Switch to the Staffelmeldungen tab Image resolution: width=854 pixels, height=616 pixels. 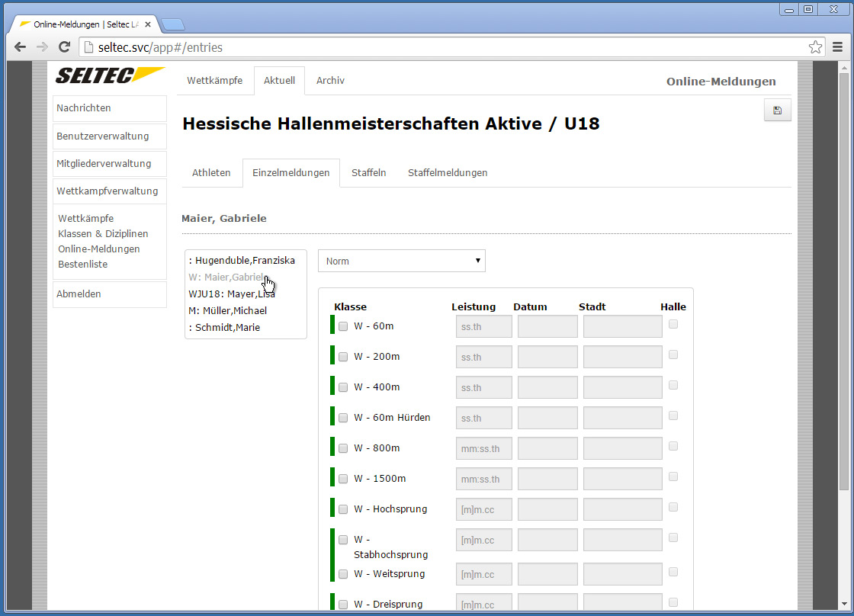(x=448, y=173)
